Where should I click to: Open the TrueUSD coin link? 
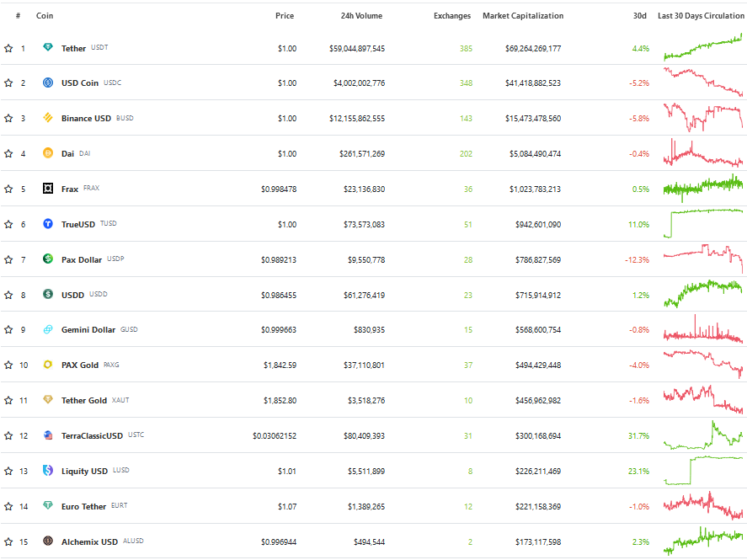(78, 224)
